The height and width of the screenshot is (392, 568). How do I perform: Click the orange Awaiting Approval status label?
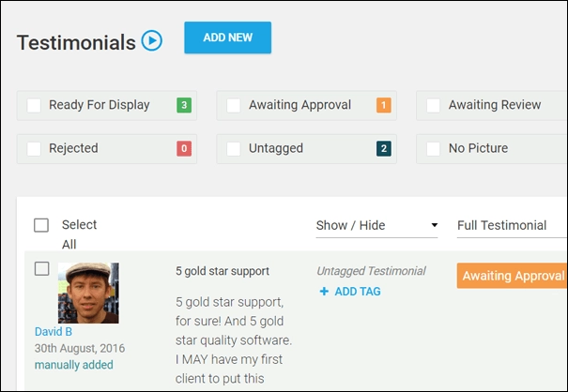[512, 276]
